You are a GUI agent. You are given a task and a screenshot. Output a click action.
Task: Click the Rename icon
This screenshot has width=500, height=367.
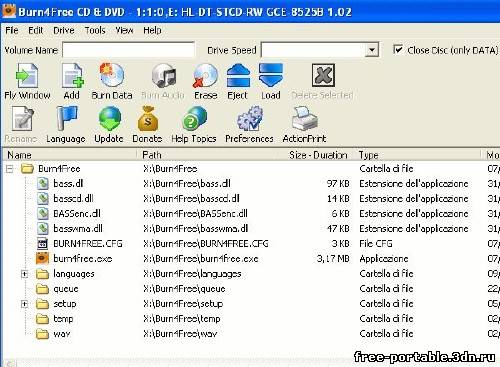tap(23, 118)
